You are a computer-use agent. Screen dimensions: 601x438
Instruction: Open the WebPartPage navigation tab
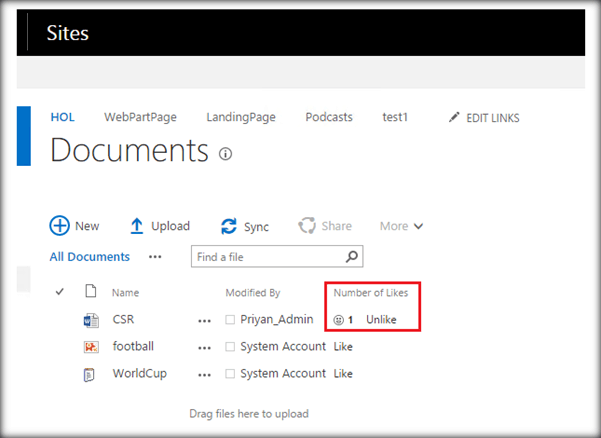[x=140, y=117]
